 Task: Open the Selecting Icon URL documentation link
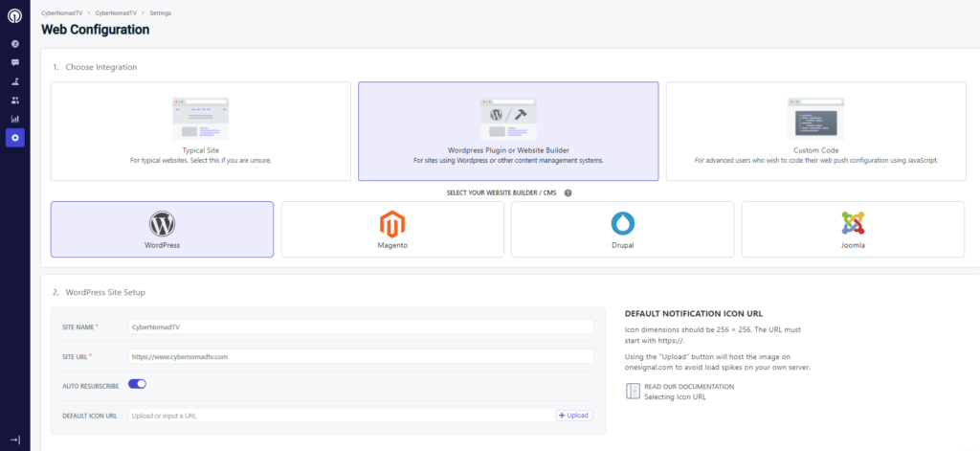pos(675,395)
